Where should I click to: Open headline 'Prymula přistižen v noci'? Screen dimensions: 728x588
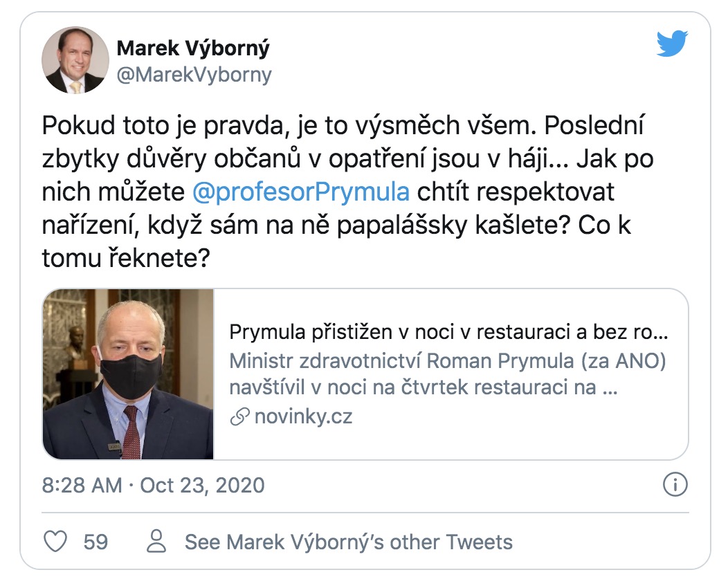pyautogui.click(x=448, y=333)
